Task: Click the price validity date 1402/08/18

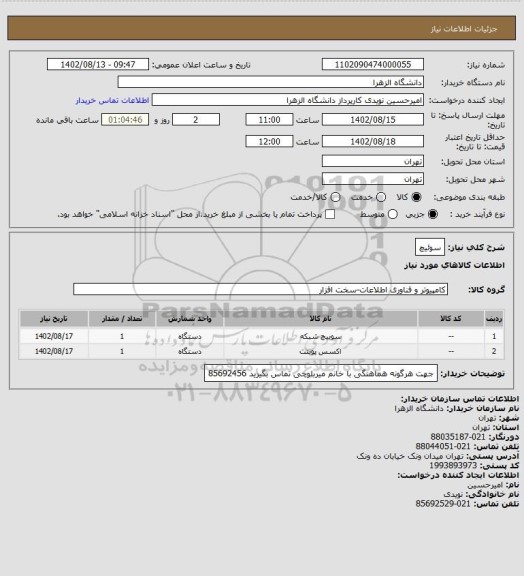Action: click(373, 141)
